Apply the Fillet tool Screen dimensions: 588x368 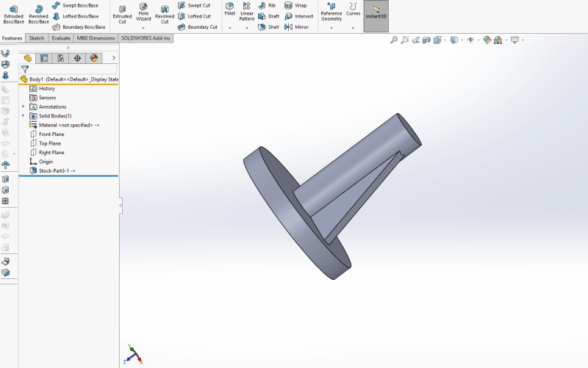click(x=229, y=9)
